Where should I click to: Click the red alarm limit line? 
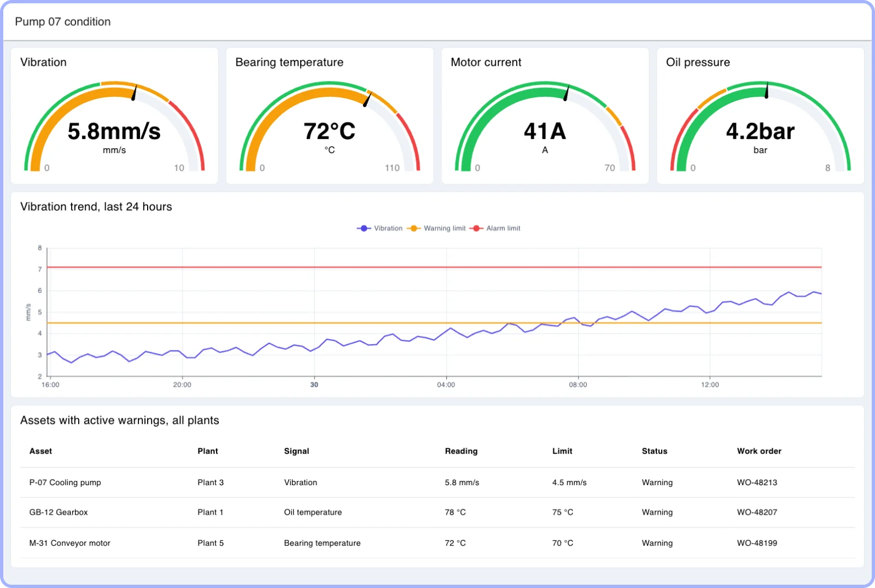[x=434, y=267]
